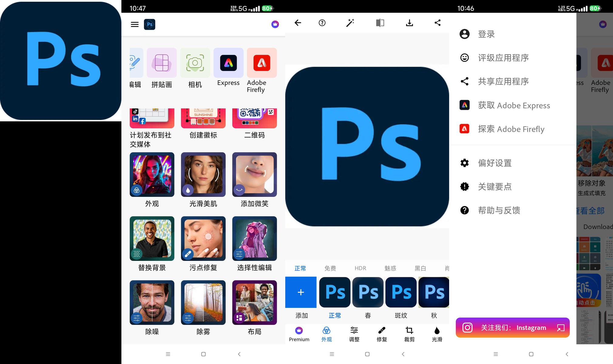This screenshot has width=613, height=364.
Task: Open the 污点修复 spot heal card
Action: pos(203,244)
